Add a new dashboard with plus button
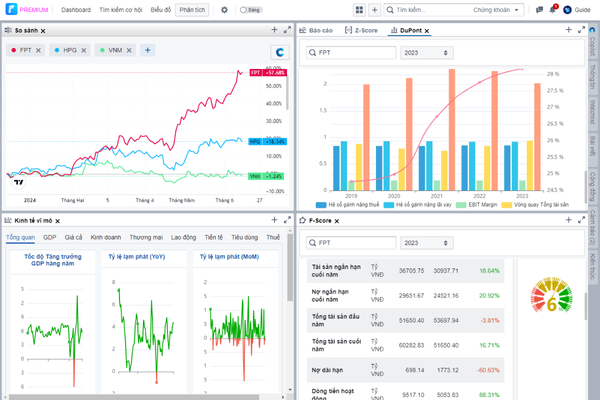Screen dimensions: 600x400 point(375,10)
